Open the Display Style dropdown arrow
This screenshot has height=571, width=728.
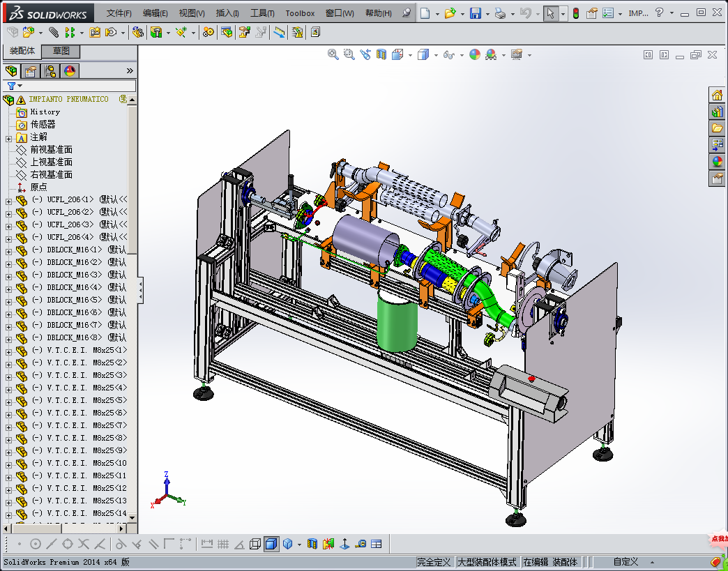(x=436, y=55)
